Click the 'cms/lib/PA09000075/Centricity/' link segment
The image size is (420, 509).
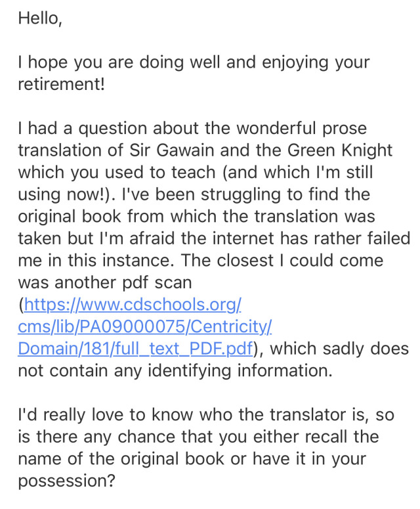(144, 326)
